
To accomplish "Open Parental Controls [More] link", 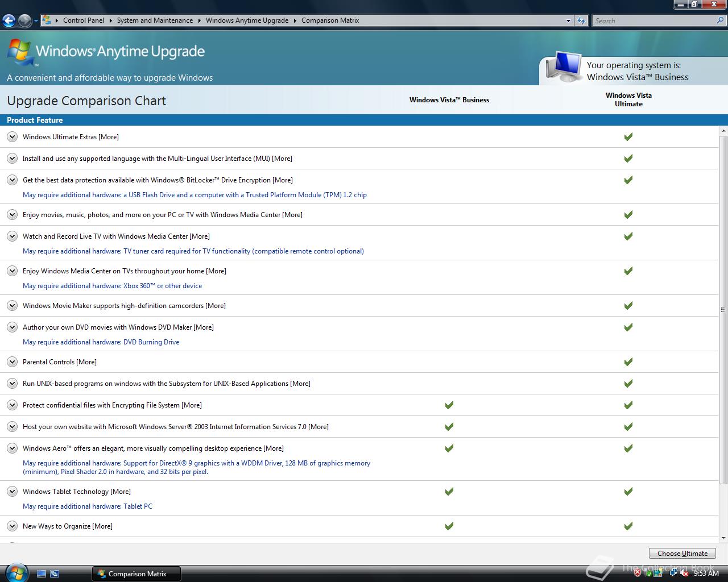I will [86, 362].
